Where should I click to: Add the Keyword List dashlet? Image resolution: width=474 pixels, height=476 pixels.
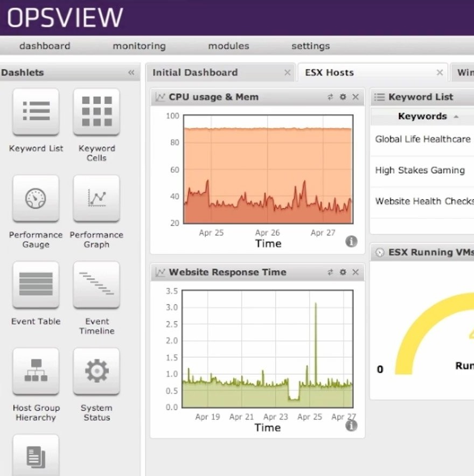(x=36, y=111)
